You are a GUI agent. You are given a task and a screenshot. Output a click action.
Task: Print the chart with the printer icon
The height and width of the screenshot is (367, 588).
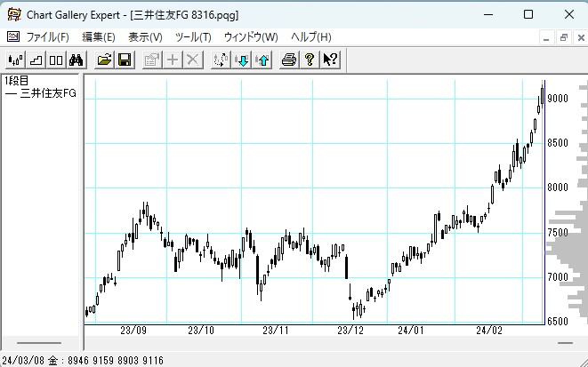[x=289, y=60]
